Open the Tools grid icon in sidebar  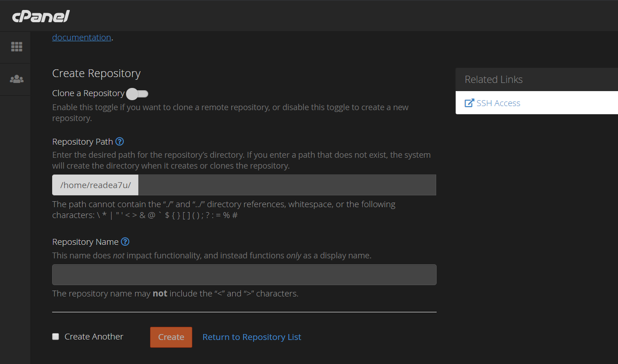[17, 47]
